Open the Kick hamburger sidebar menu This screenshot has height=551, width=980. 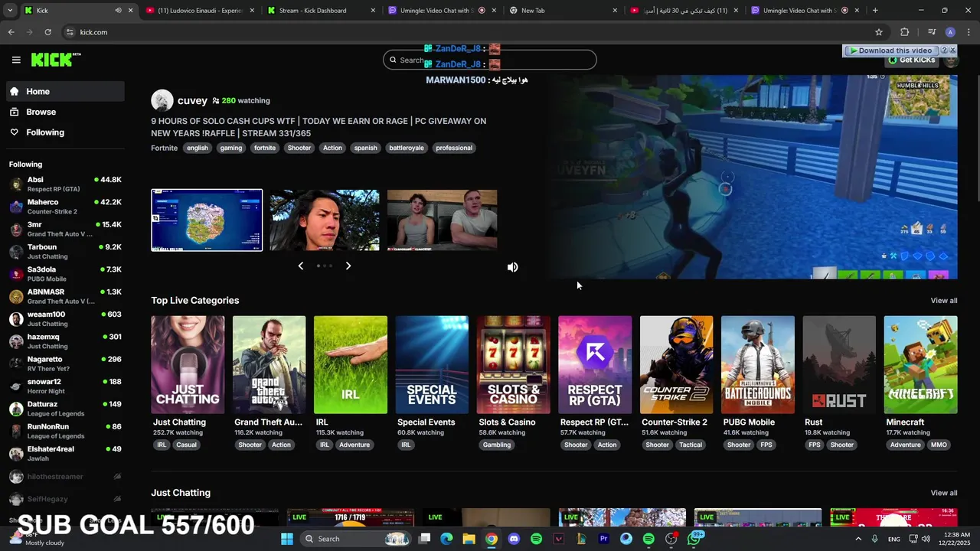16,60
